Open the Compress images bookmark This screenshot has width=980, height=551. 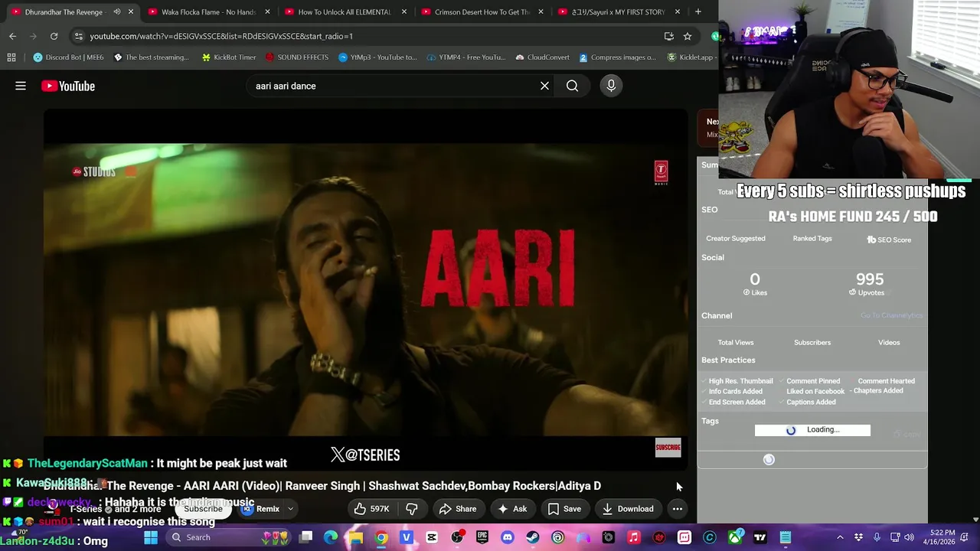pos(617,57)
